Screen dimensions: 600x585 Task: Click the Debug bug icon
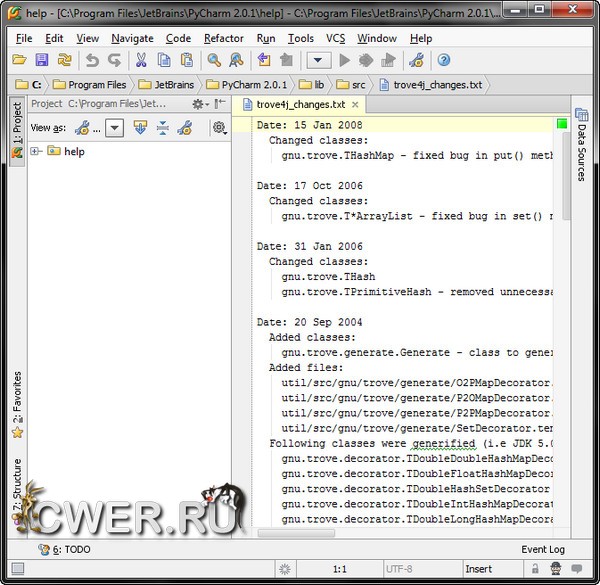click(366, 60)
